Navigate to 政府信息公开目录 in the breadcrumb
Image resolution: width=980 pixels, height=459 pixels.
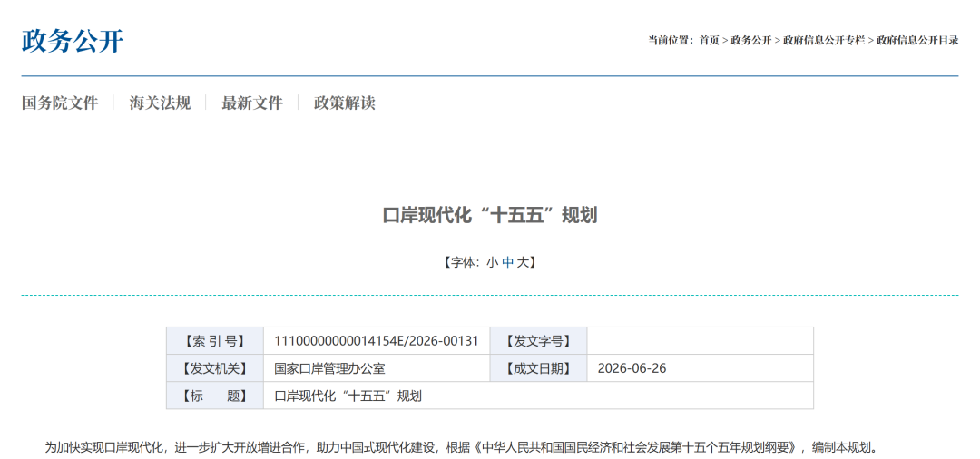pos(917,41)
